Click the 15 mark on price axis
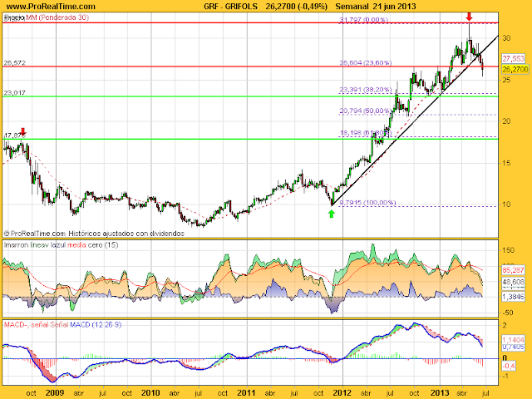 506,163
